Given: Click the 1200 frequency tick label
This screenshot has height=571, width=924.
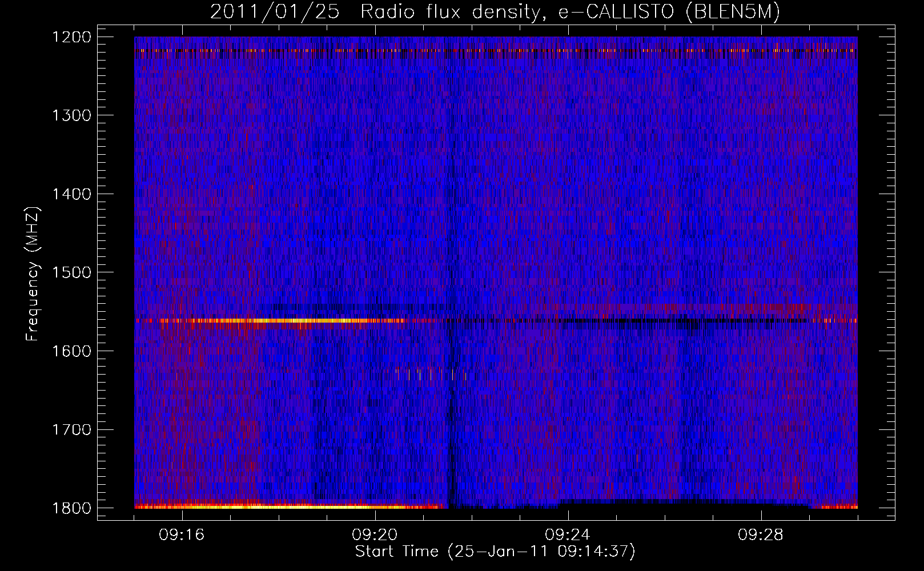Looking at the screenshot, I should 71,37.
